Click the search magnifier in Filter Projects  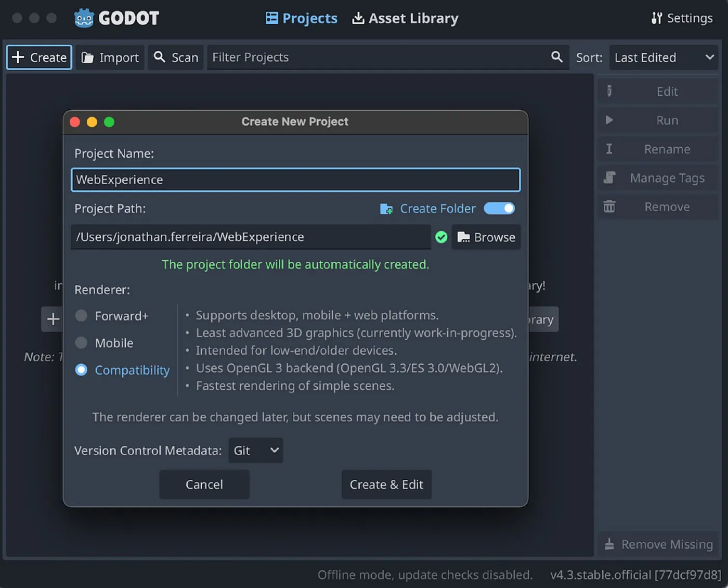[x=556, y=57]
